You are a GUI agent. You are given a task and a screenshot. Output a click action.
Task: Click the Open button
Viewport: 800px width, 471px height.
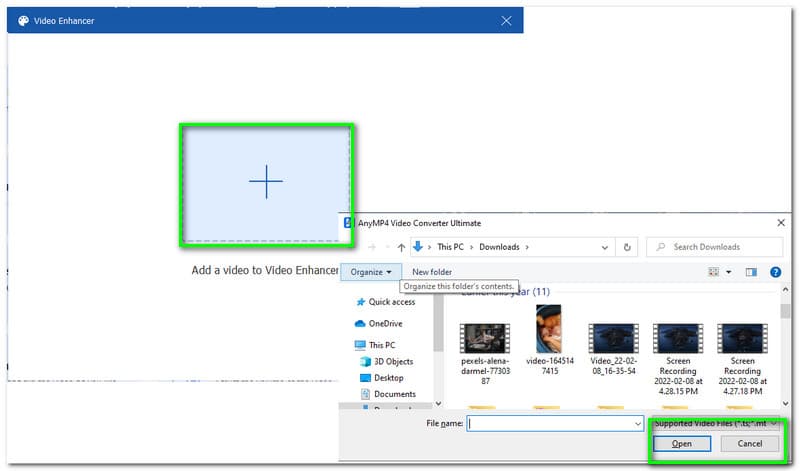pyautogui.click(x=682, y=444)
